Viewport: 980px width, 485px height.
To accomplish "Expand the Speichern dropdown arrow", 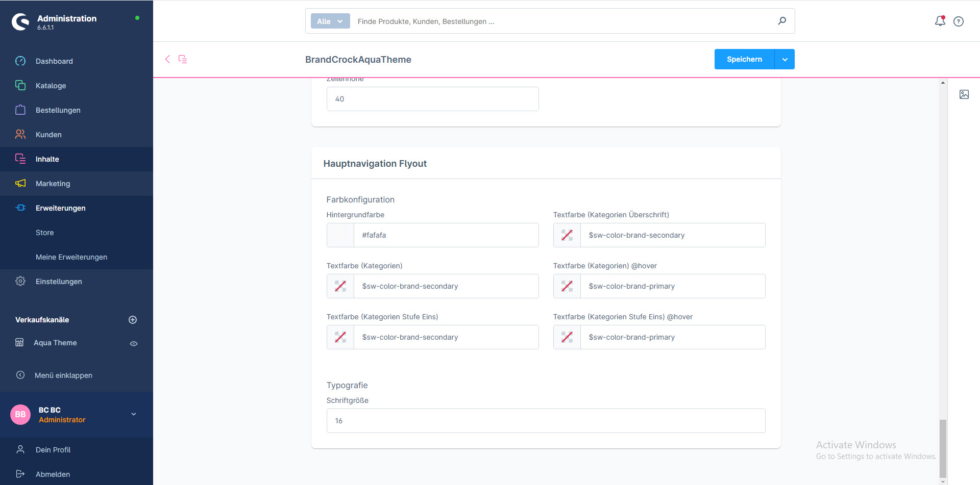I will [785, 59].
